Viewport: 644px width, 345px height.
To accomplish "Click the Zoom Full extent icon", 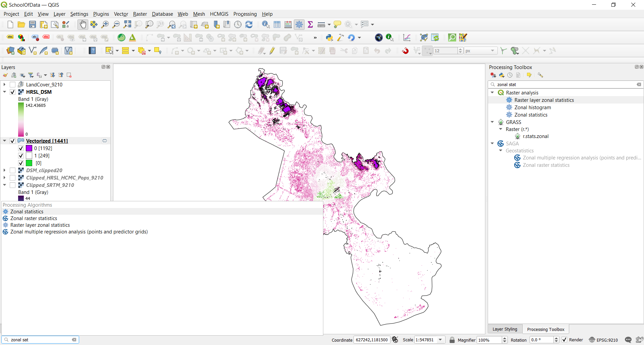I will [x=127, y=24].
